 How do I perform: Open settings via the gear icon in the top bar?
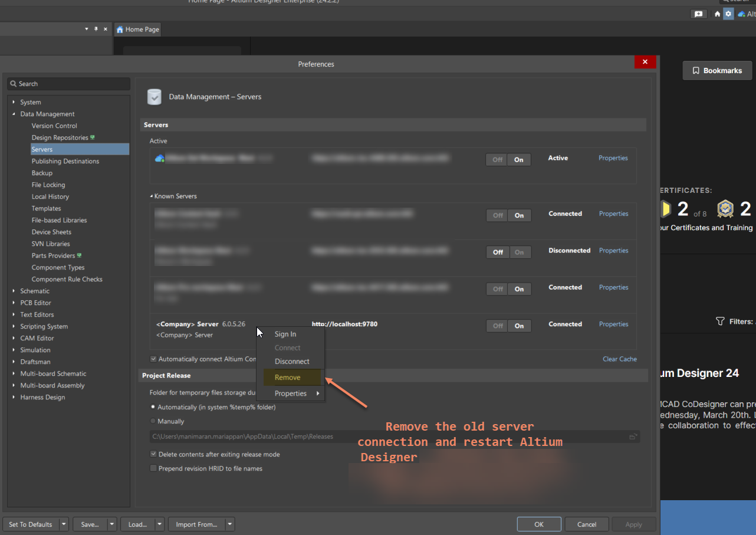[728, 14]
